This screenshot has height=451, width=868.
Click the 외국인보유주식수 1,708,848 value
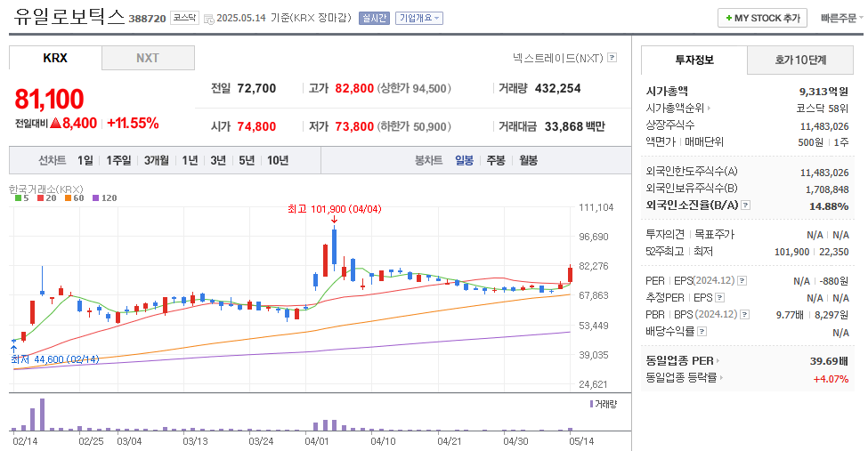tap(827, 189)
